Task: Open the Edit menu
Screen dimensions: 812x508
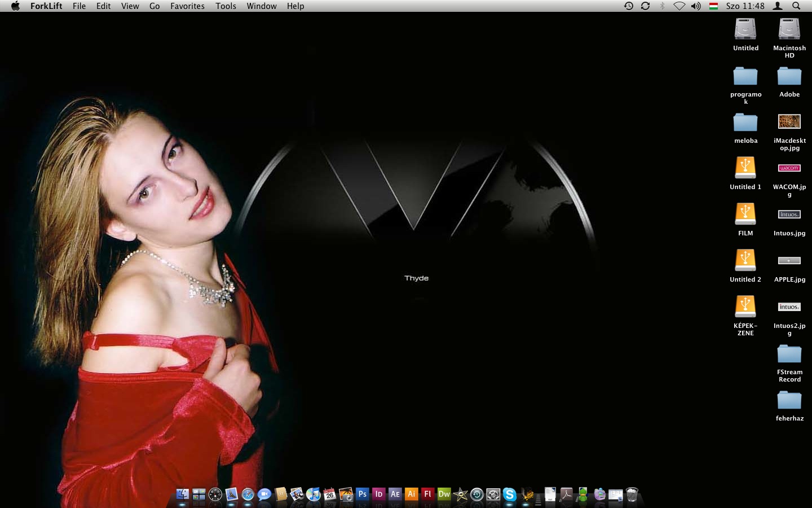Action: 103,6
